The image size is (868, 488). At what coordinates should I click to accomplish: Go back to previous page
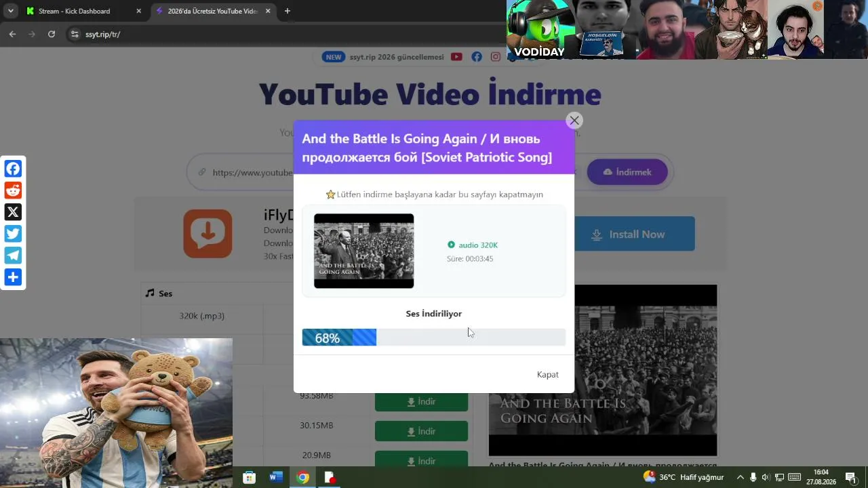tap(12, 34)
